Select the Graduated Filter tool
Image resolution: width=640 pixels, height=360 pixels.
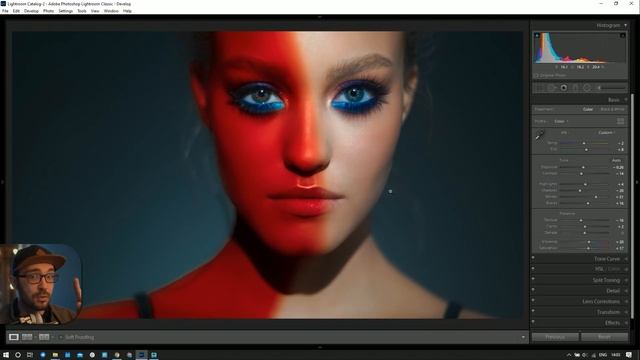pos(575,87)
